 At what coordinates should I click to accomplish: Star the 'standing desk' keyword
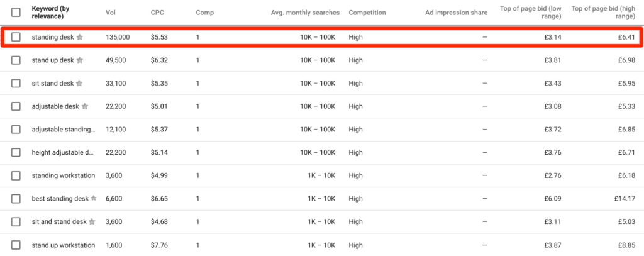pos(80,38)
